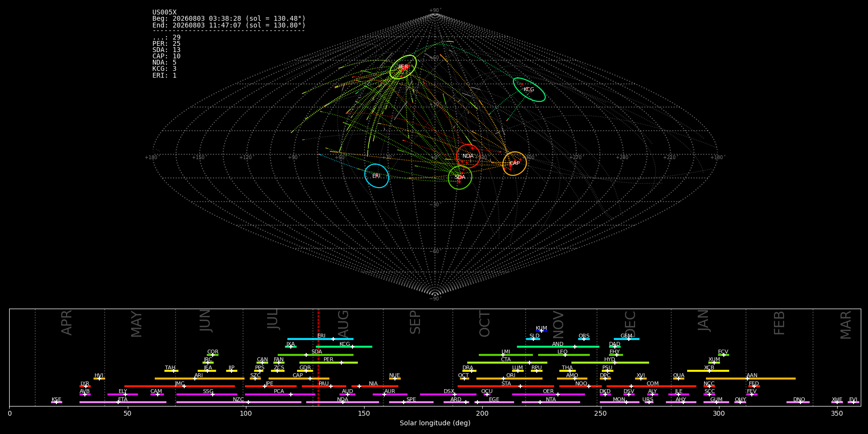Viewport: 868px width, 434px height.
Task: Click the NDA red radiant circle
Action: point(468,156)
